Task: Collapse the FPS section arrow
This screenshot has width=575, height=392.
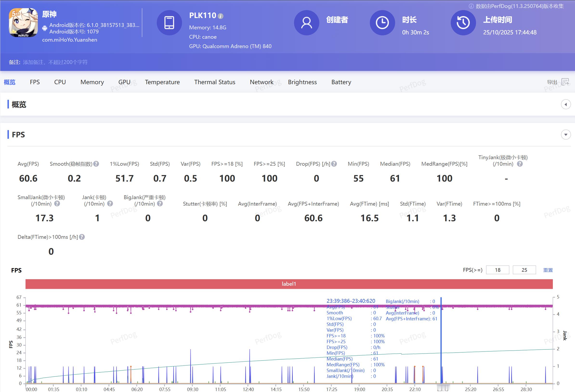Action: [566, 135]
